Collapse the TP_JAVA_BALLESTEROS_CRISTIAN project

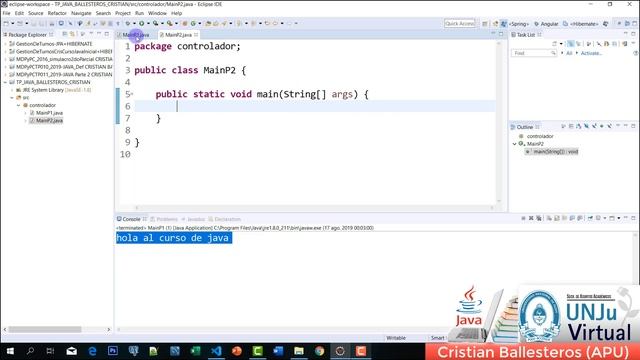[x=5, y=82]
